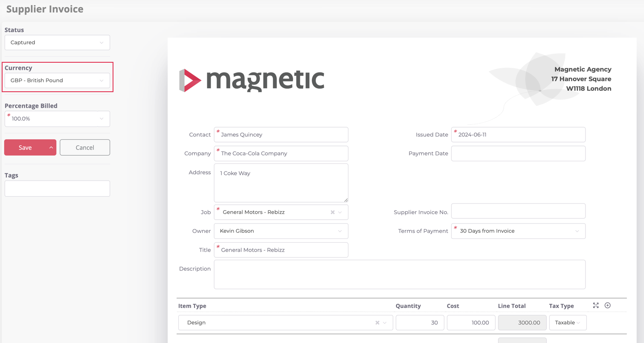The height and width of the screenshot is (343, 644).
Task: Click the Description text area
Action: pyautogui.click(x=400, y=274)
